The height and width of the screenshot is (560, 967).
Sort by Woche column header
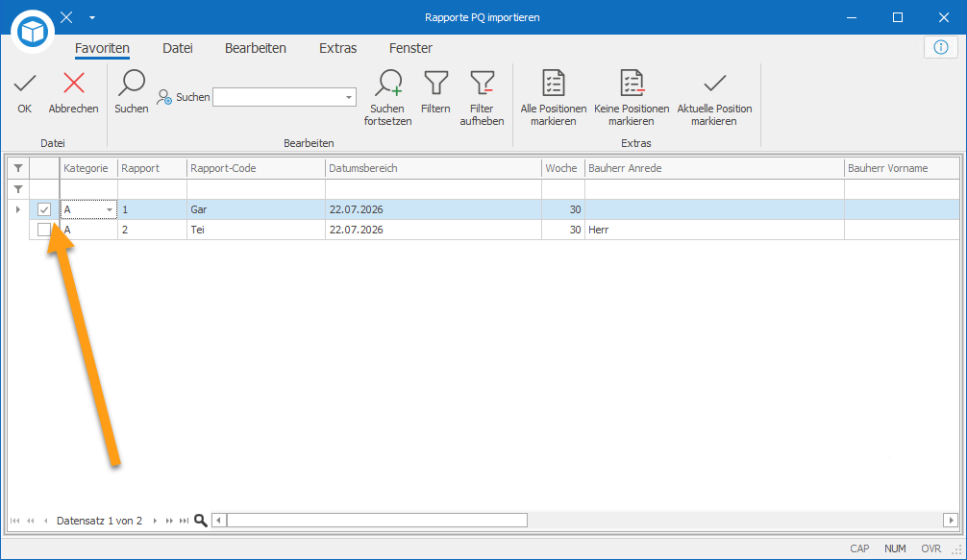click(562, 168)
